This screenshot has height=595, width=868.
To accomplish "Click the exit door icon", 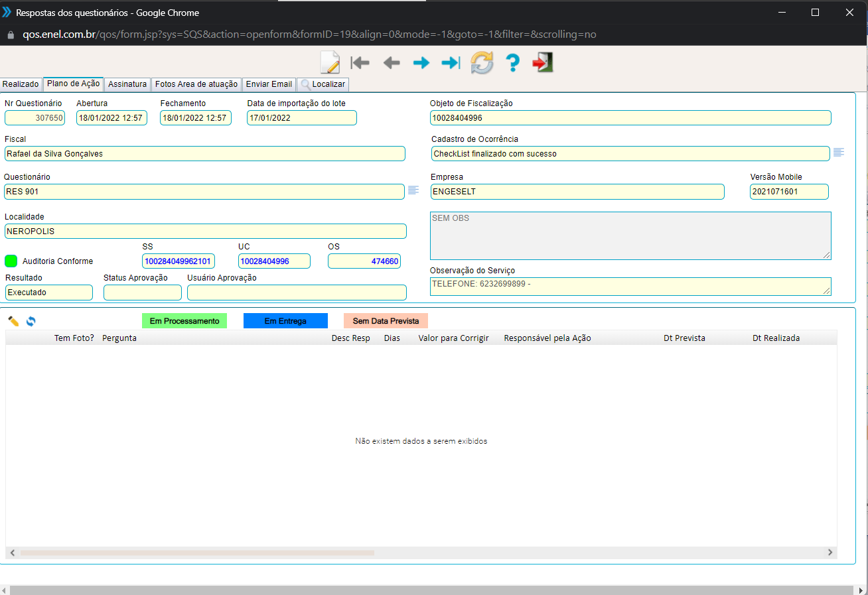I will (543, 63).
